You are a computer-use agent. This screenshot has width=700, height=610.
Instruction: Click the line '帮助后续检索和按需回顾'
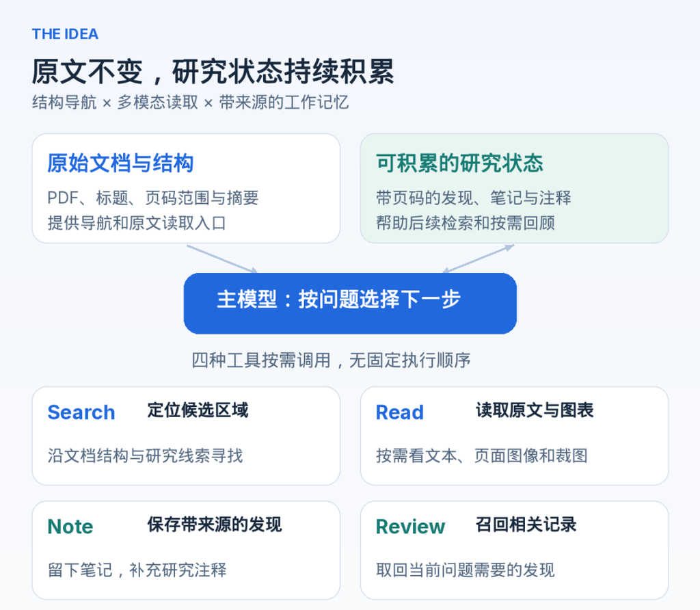tap(465, 223)
